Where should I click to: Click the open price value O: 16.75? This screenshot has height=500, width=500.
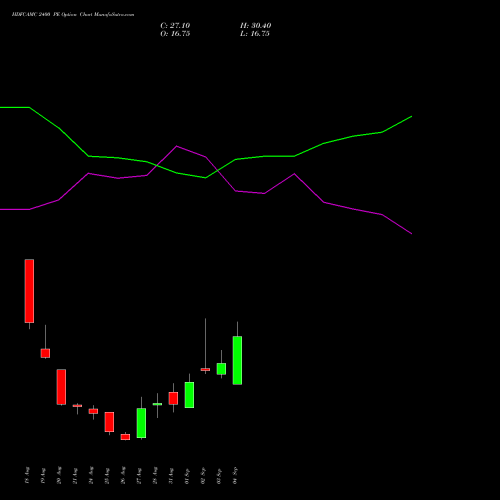pyautogui.click(x=175, y=34)
